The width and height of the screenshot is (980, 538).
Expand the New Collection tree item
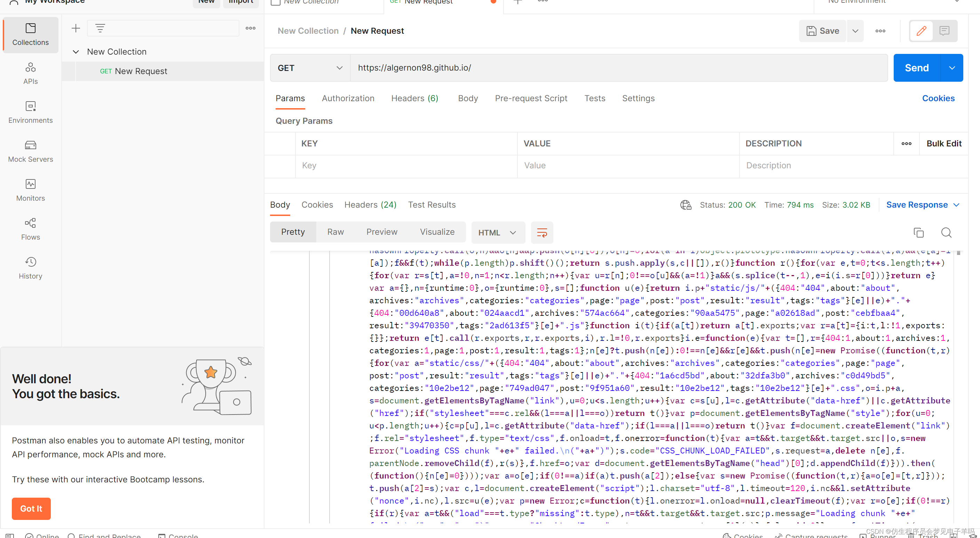tap(74, 51)
